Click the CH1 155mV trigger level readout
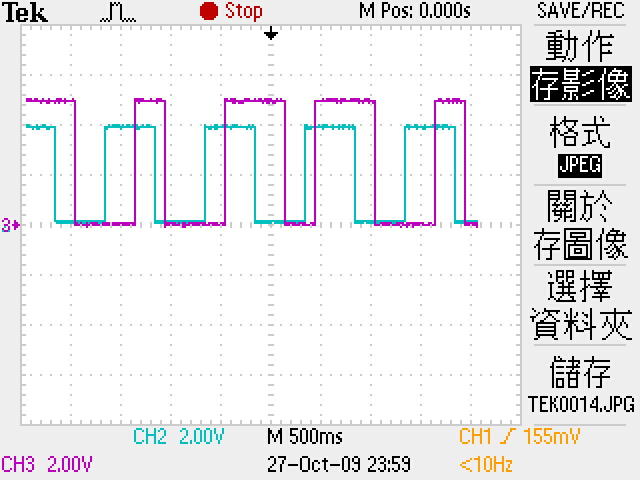640x480 pixels. coord(519,436)
